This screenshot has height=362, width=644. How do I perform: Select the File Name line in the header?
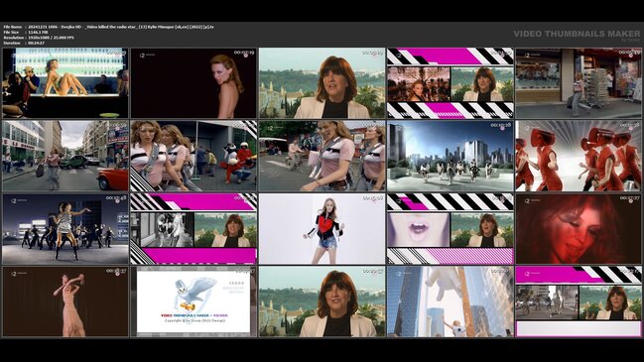pyautogui.click(x=109, y=27)
